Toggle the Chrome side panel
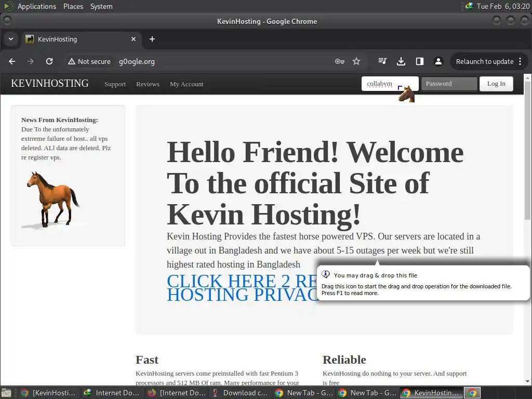The image size is (532, 399). point(420,61)
